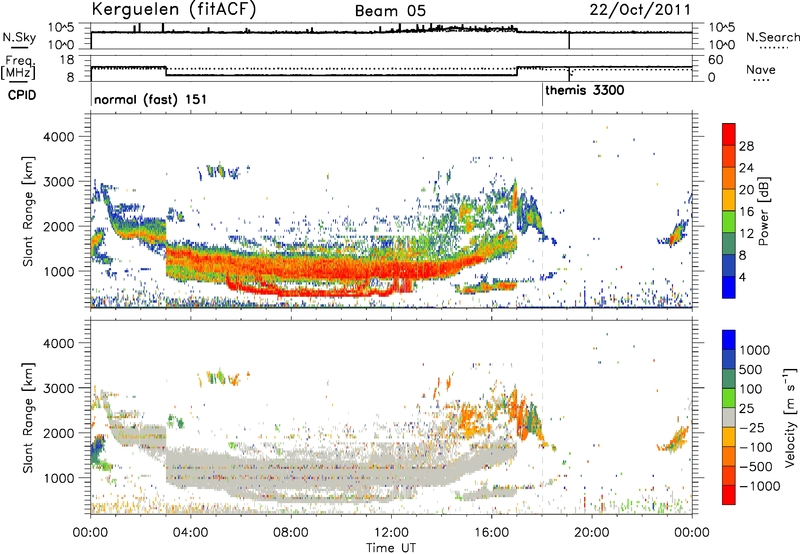The width and height of the screenshot is (800, 554).
Task: Click 'Slant Range [km]' label of power panel
Action: pos(28,211)
